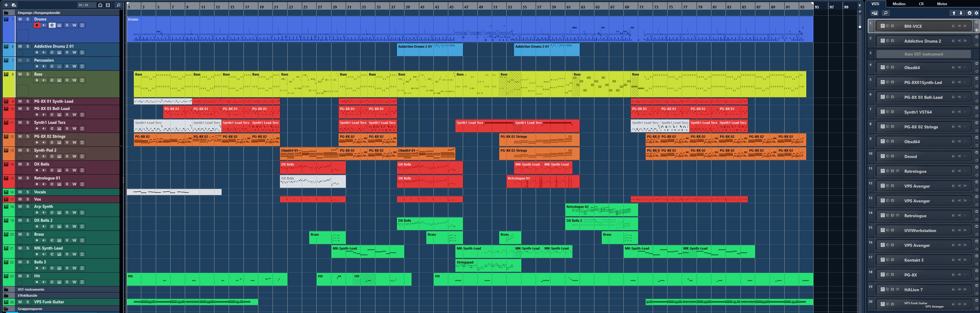Mute the Vocals track
The width and height of the screenshot is (980, 313).
coord(20,192)
